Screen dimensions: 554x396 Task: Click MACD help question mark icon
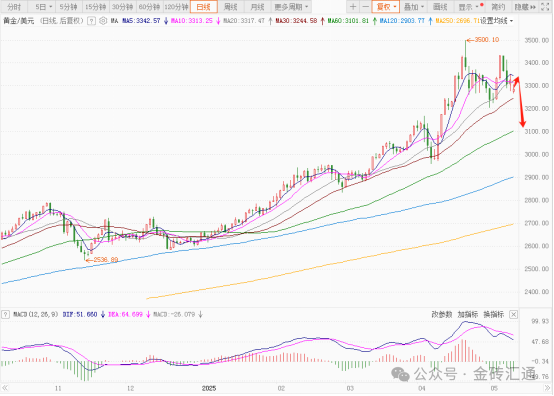[x=5, y=314]
